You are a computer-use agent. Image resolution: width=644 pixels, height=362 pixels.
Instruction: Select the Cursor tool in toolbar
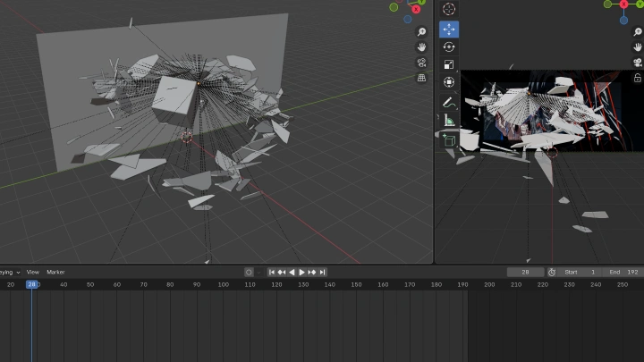[449, 9]
